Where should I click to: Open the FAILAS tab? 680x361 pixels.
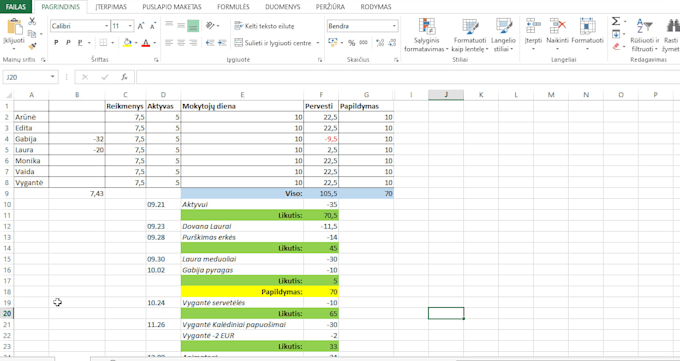click(x=16, y=7)
